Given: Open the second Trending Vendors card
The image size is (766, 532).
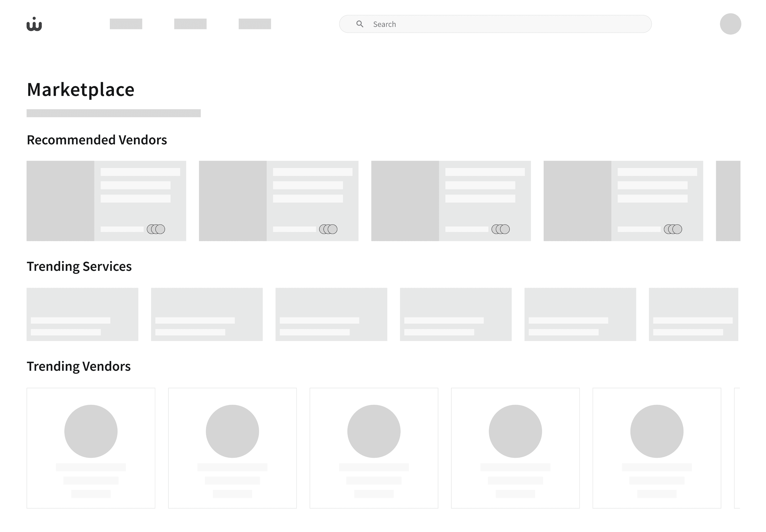Looking at the screenshot, I should pos(232,448).
